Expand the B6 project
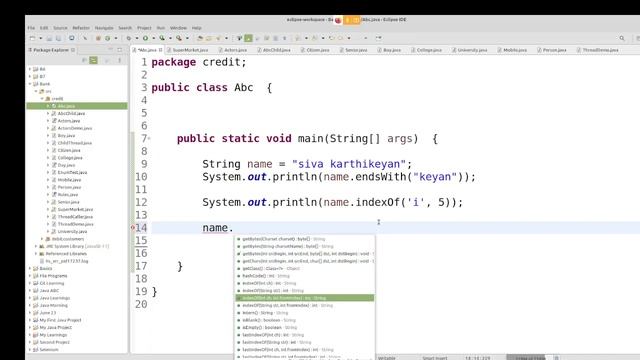 pos(30,69)
